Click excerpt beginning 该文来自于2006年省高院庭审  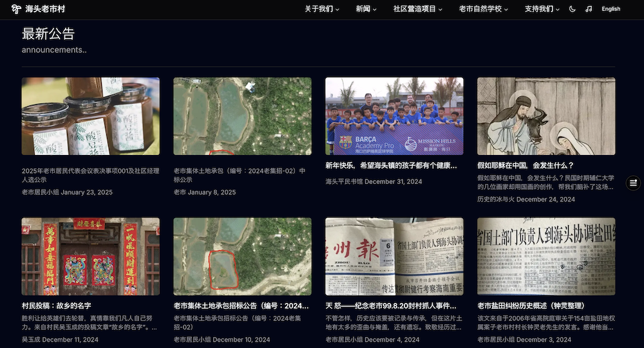545,322
